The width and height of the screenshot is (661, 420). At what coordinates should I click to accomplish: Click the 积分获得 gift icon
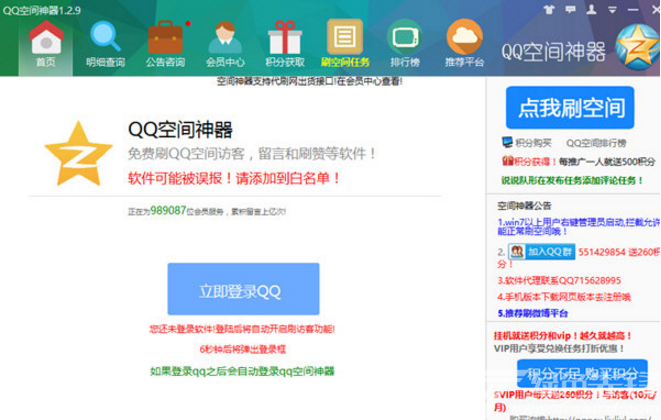[507, 161]
